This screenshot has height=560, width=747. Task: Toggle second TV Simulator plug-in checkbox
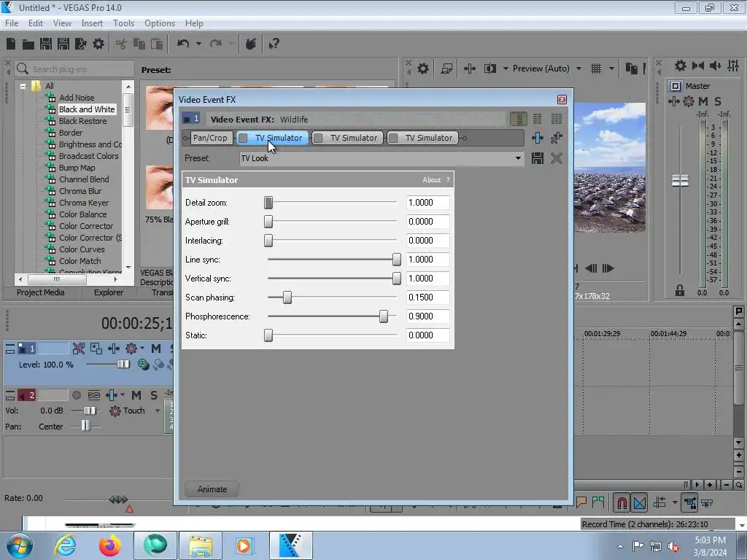[318, 138]
